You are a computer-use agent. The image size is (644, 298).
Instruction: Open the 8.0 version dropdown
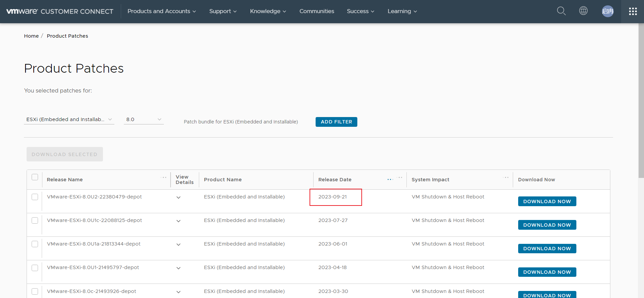pyautogui.click(x=144, y=119)
